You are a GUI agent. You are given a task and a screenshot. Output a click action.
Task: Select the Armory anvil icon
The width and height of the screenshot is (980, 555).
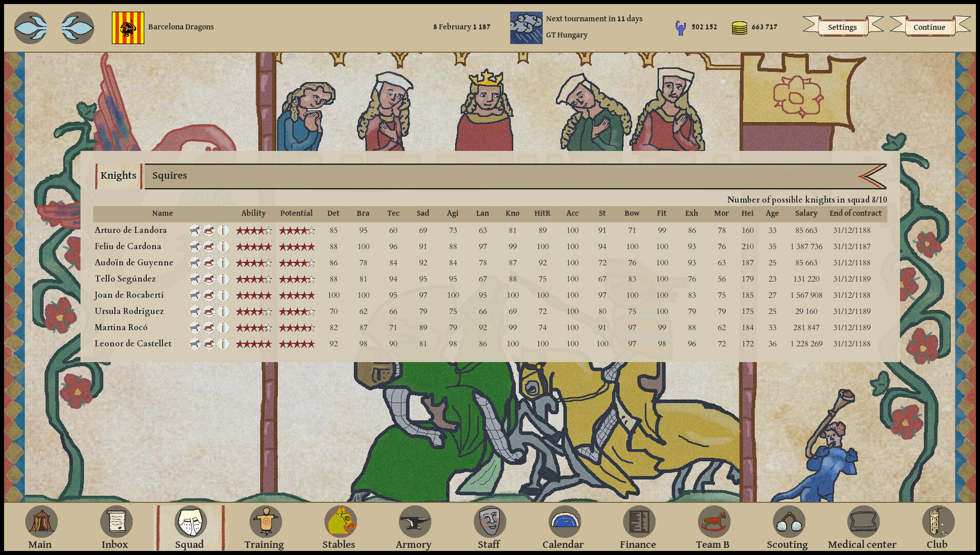point(414,521)
